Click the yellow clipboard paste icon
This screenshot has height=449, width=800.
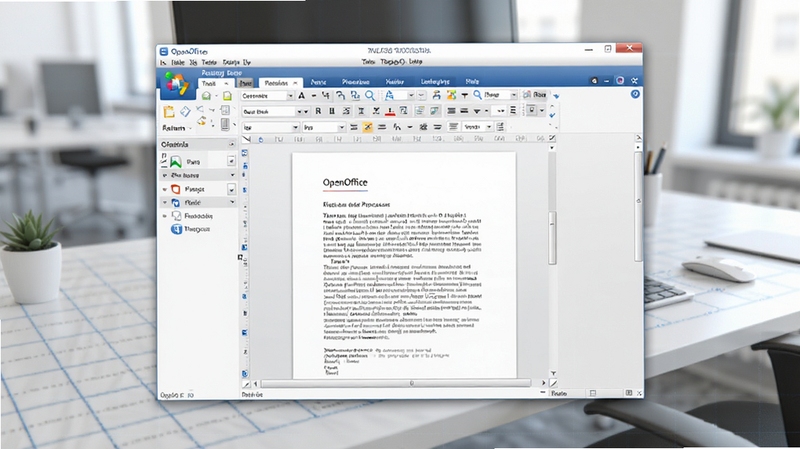[169, 112]
